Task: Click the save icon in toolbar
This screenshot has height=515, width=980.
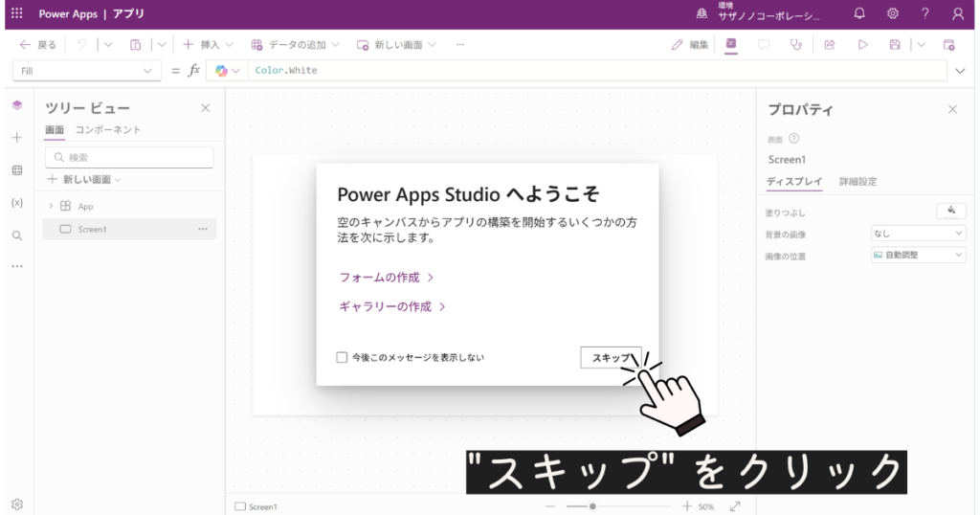Action: [895, 45]
